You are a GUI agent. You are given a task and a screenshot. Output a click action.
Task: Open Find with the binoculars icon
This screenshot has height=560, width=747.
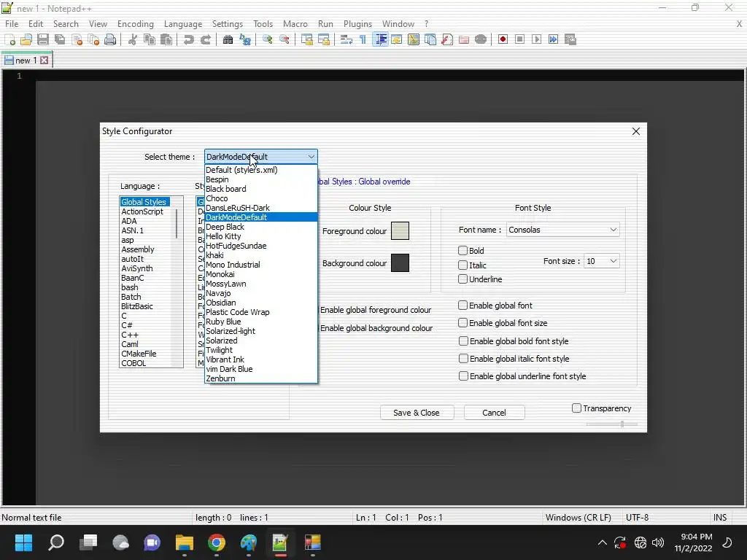[x=228, y=39]
